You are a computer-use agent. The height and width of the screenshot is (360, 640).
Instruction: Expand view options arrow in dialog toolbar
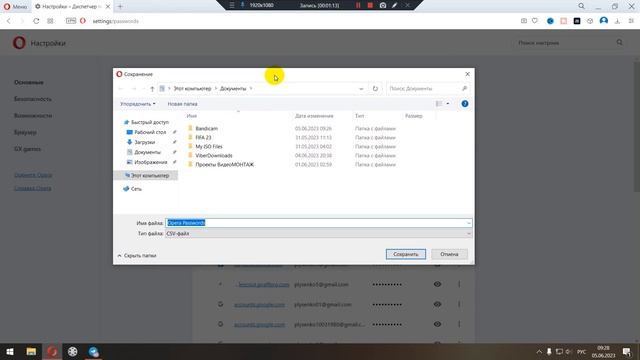(x=448, y=104)
